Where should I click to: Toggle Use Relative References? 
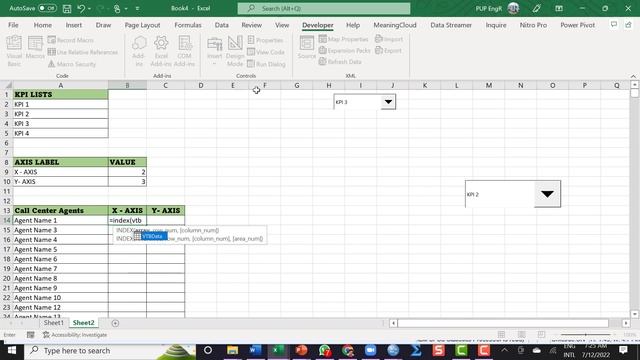(x=83, y=52)
